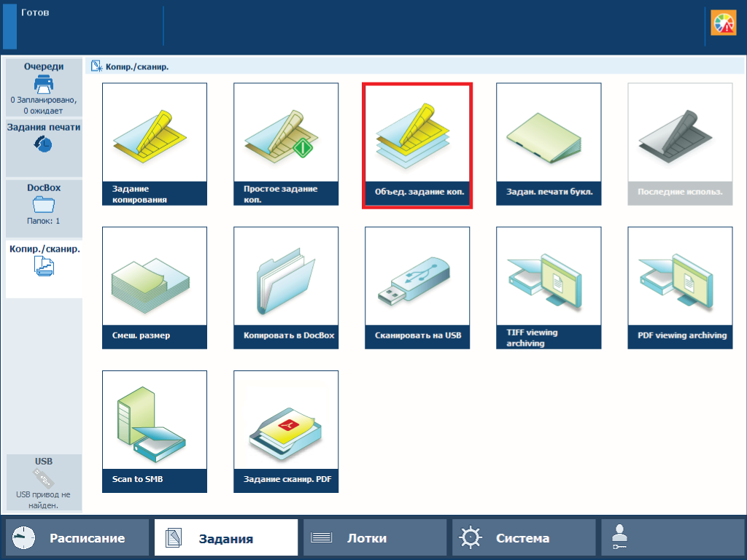Select the Scan to SMB tile
The width and height of the screenshot is (747, 560).
(x=155, y=432)
